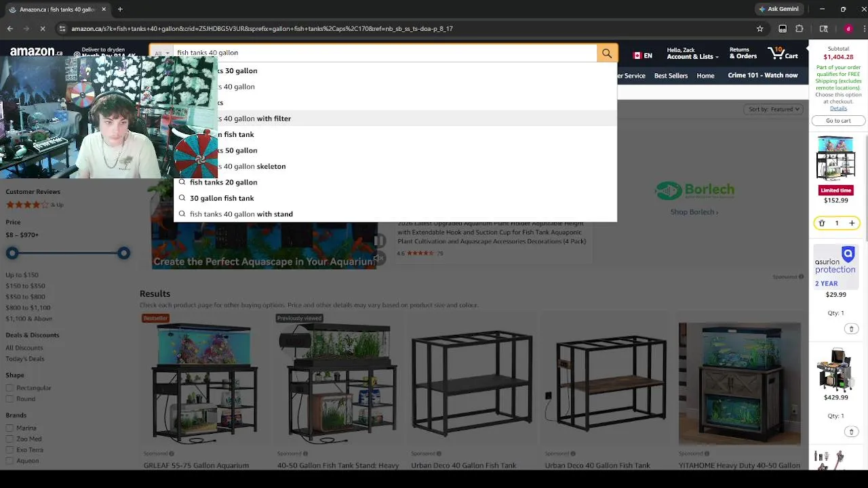Select suggestion 'fish tanks 20 gallon'

click(395, 182)
